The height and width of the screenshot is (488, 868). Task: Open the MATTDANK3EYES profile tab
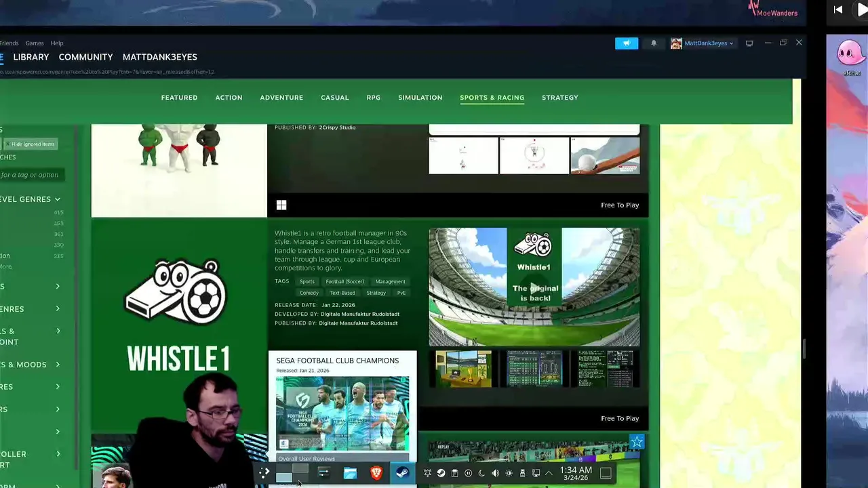point(160,57)
